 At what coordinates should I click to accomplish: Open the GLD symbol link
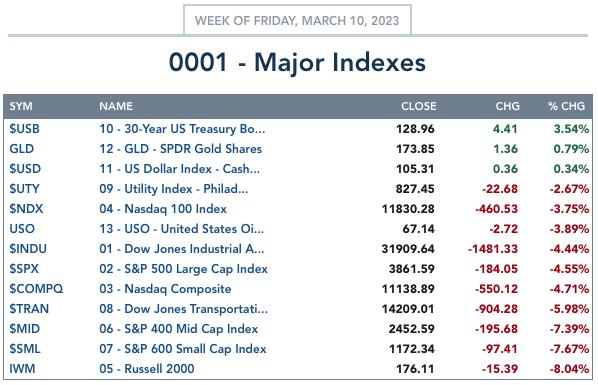pos(22,149)
